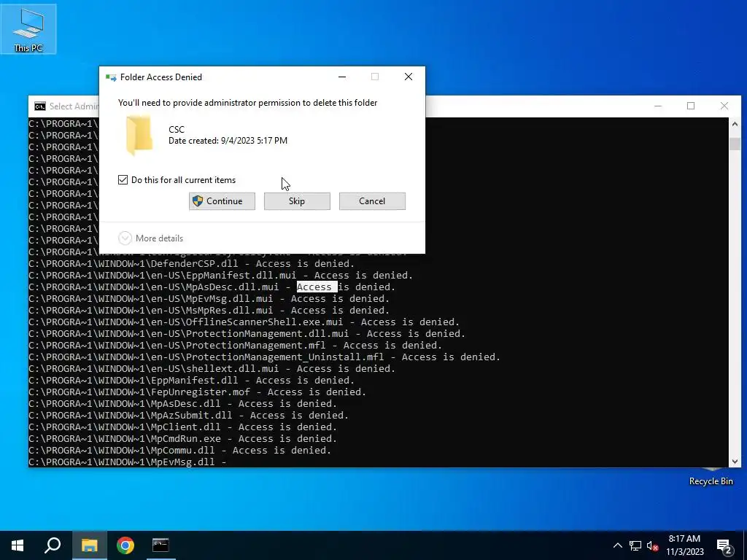The width and height of the screenshot is (747, 560).
Task: Click the Skip button
Action: (297, 201)
